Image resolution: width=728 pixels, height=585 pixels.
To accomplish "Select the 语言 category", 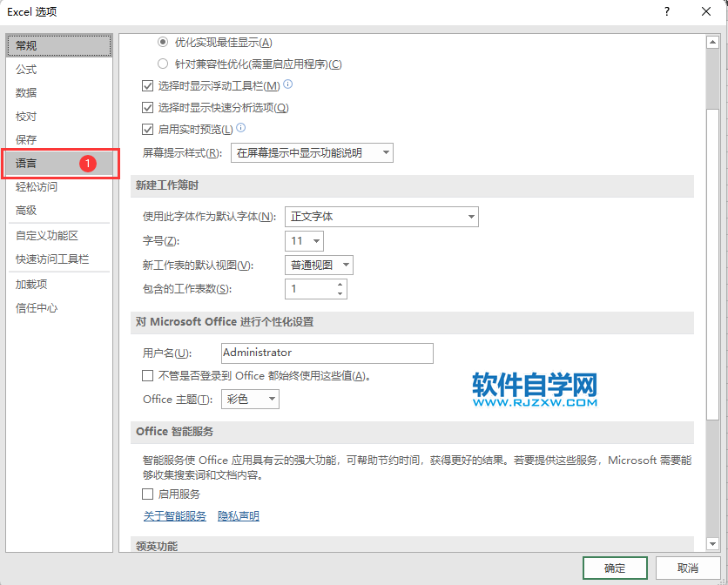I will [59, 163].
